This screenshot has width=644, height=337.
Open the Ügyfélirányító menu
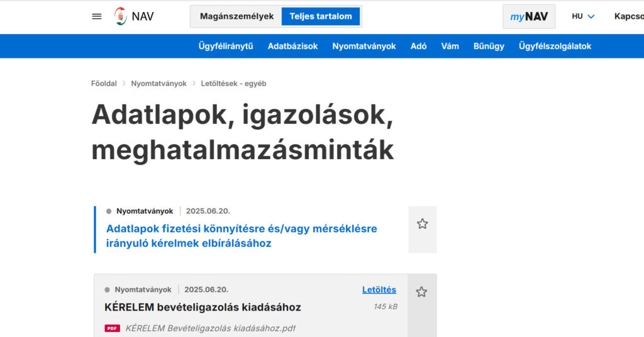(226, 46)
